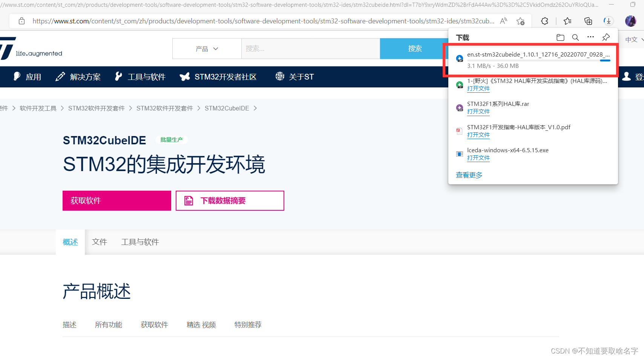Click the STM32F1 PDF file icon
Viewport: 644px width, 358px height.
click(459, 131)
